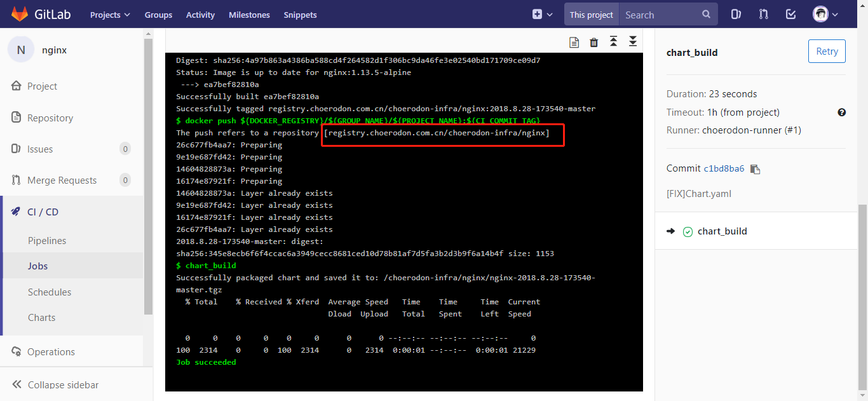Click the chart_build job title heading

[692, 53]
